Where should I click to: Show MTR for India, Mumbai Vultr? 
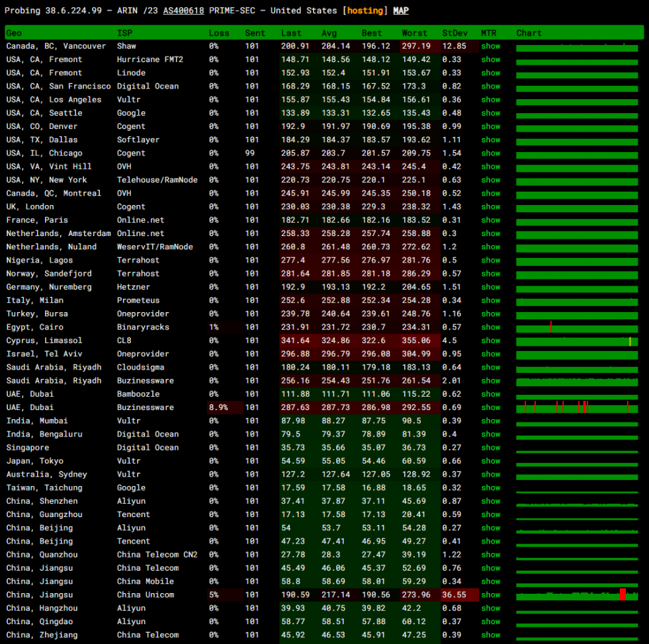click(x=490, y=421)
